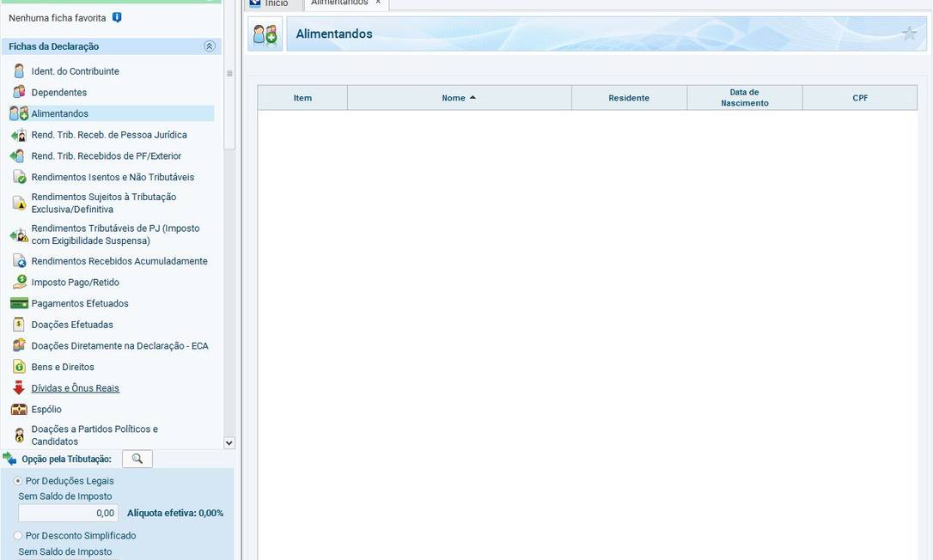
Task: Select Por Desconto Simplificado radio option
Action: click(x=18, y=536)
